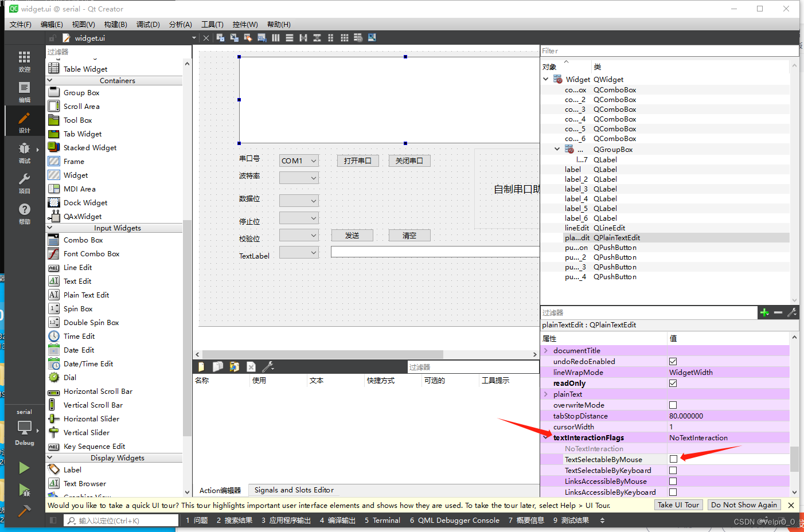Click the Take UI Tour button

click(x=678, y=504)
